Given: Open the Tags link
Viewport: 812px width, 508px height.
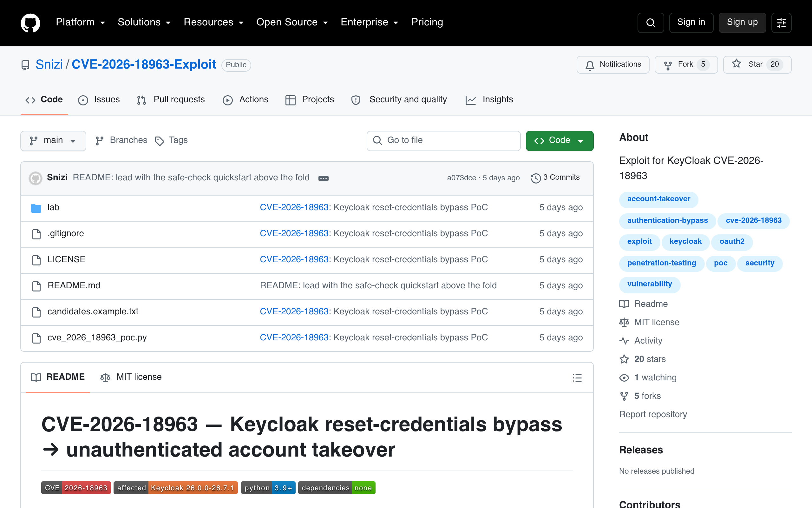Looking at the screenshot, I should [x=171, y=140].
